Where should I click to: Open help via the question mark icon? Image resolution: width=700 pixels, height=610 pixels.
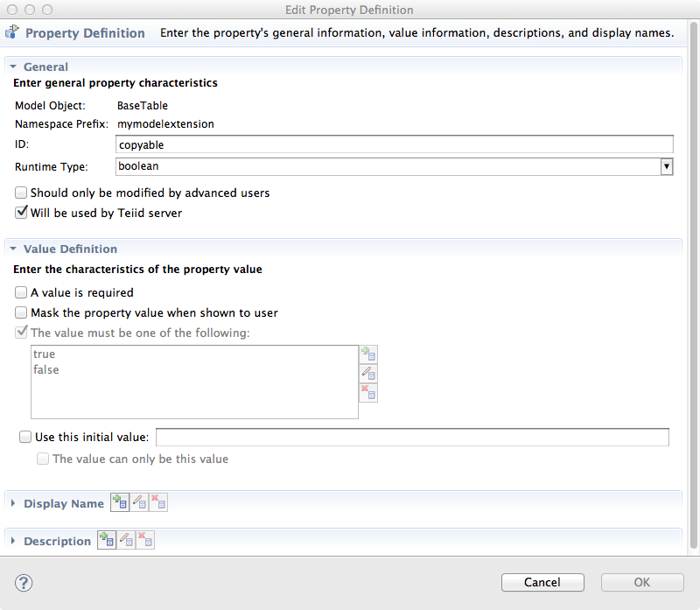(x=23, y=582)
